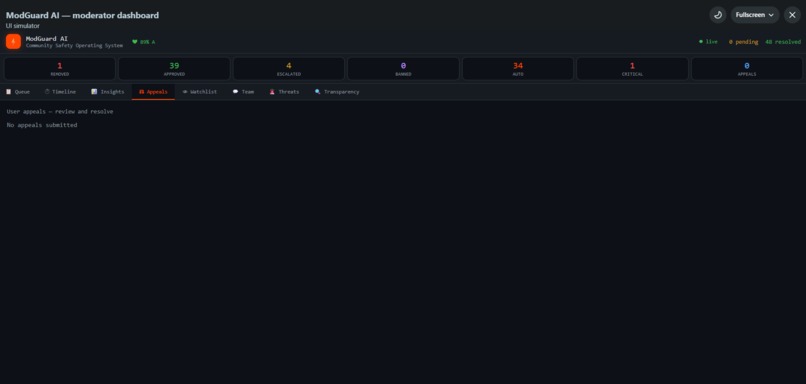Screen dimensions: 806x384
Task: Switch to the Transparency tab
Action: (x=337, y=92)
